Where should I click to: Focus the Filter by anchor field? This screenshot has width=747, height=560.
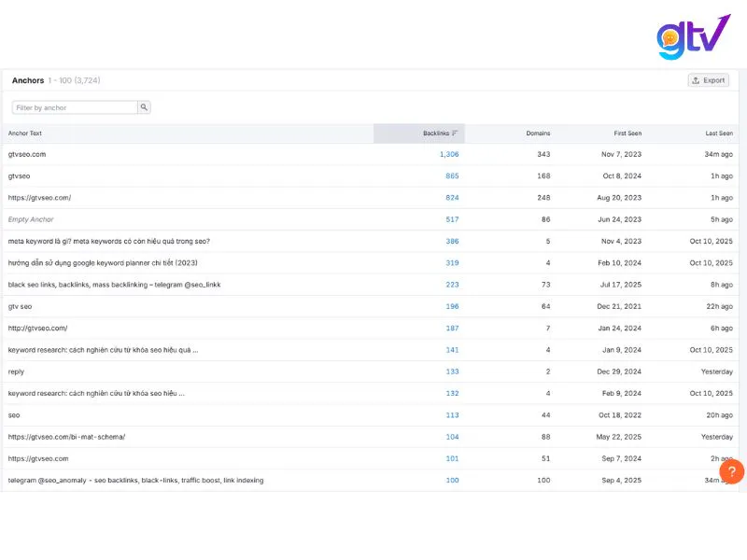[75, 107]
